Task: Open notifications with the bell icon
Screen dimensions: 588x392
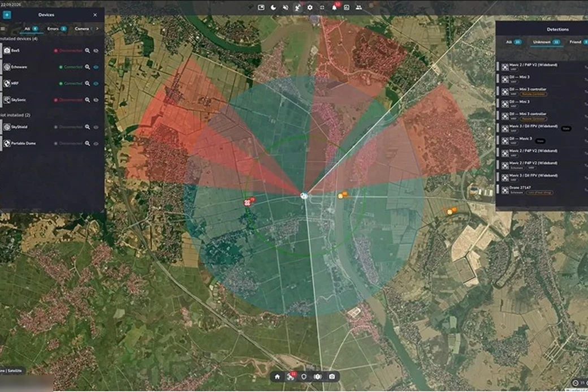Action: tap(334, 7)
